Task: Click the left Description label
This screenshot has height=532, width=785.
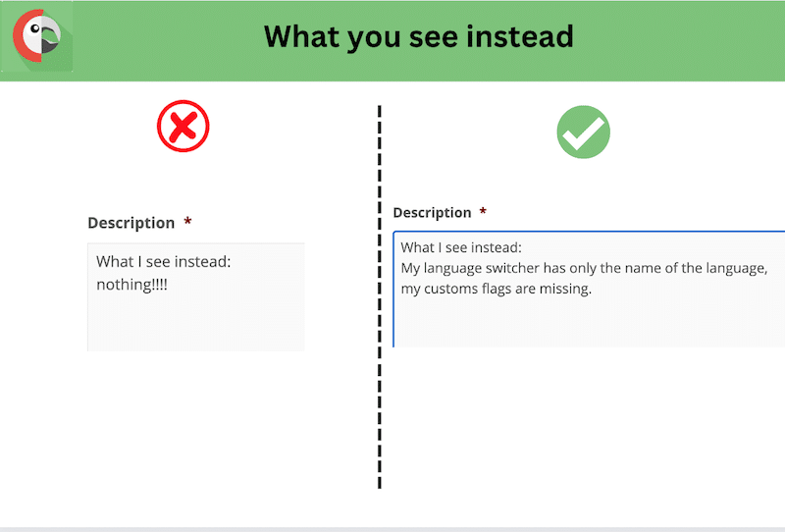Action: pyautogui.click(x=131, y=223)
